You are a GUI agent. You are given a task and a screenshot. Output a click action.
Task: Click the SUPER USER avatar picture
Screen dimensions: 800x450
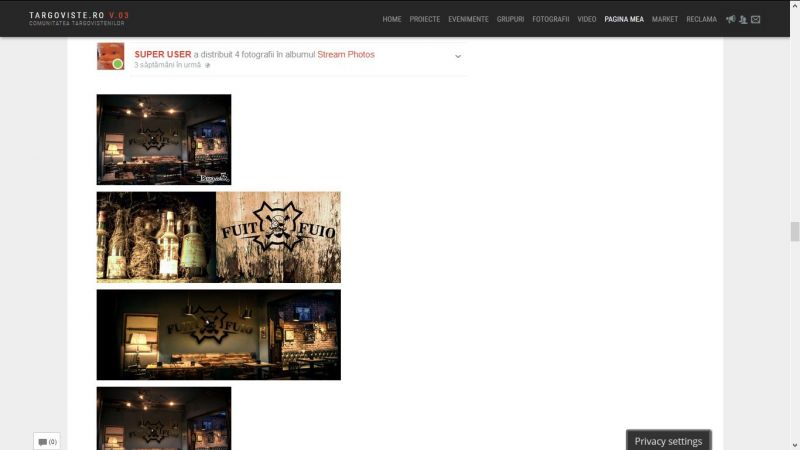[111, 56]
